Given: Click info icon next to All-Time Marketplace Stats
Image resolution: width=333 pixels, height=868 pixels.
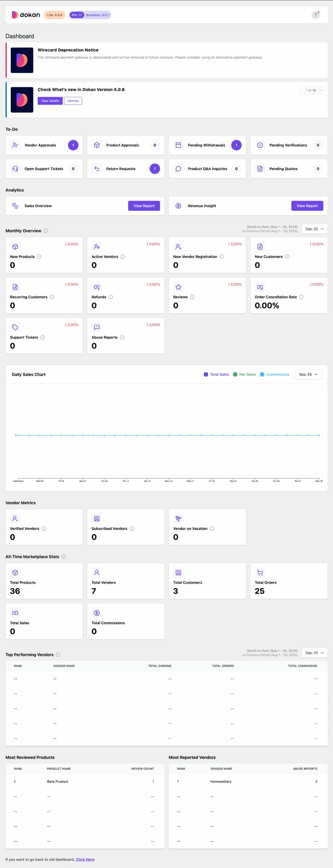Looking at the screenshot, I should point(64,557).
